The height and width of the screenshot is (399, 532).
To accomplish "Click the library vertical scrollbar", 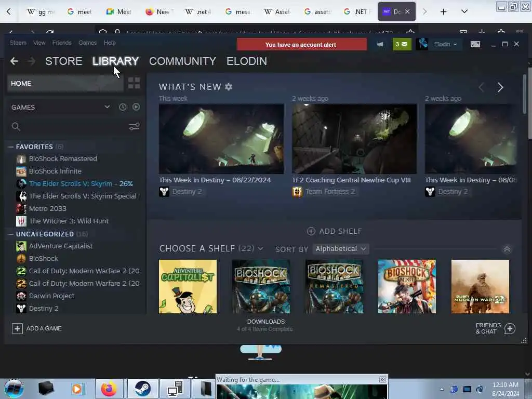I will point(525,95).
